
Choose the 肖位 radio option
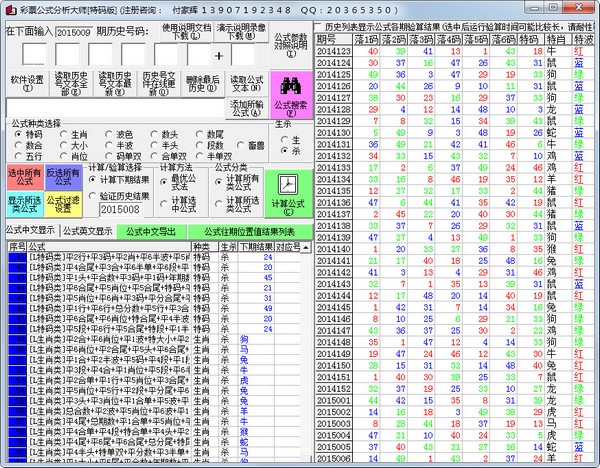pyautogui.click(x=63, y=156)
